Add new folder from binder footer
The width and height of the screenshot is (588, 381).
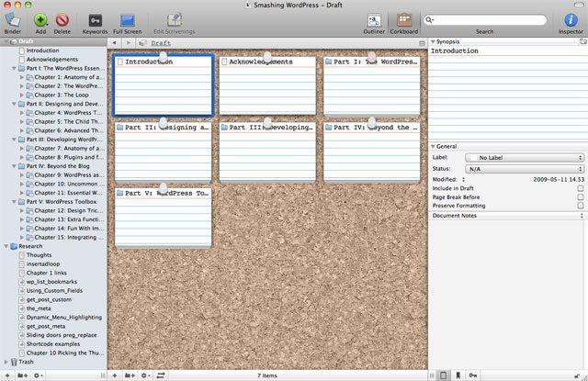click(22, 375)
